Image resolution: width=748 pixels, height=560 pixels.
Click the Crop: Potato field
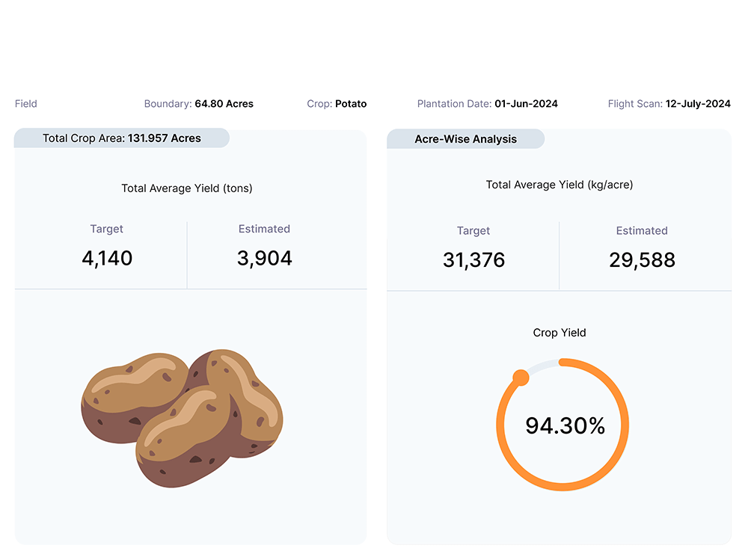pos(337,104)
